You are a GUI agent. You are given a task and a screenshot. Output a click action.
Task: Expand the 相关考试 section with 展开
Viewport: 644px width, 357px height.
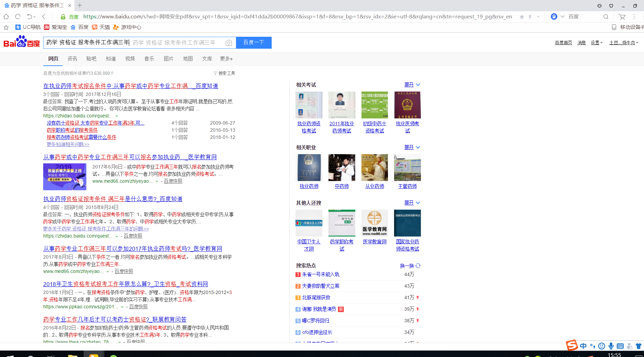pyautogui.click(x=412, y=85)
